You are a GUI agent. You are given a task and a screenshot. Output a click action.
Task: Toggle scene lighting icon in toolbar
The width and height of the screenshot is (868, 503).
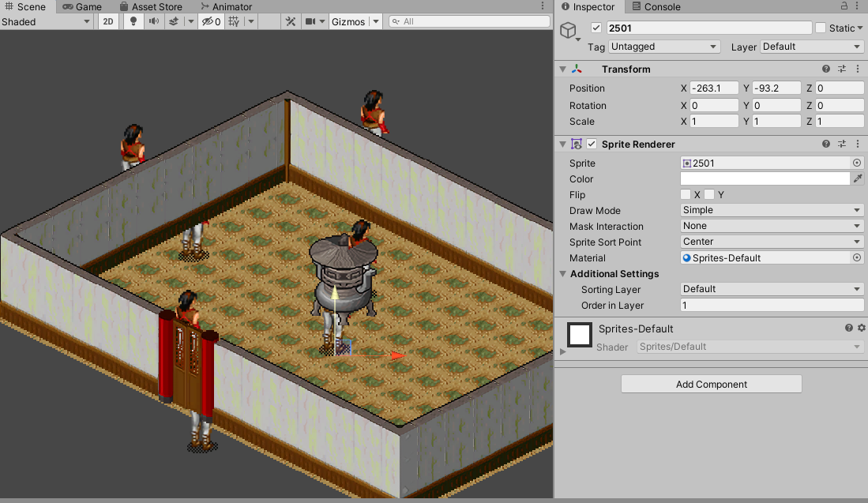[x=131, y=21]
